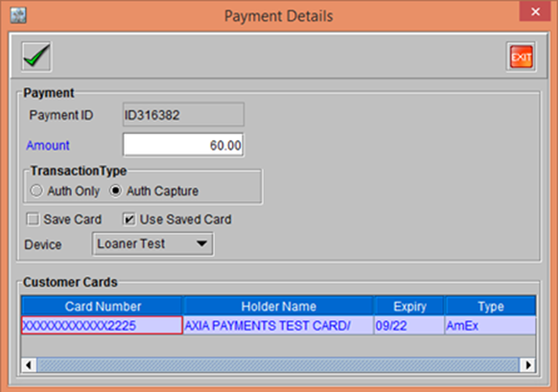The width and height of the screenshot is (558, 392).
Task: Close the Payment Details window
Action: point(535,12)
